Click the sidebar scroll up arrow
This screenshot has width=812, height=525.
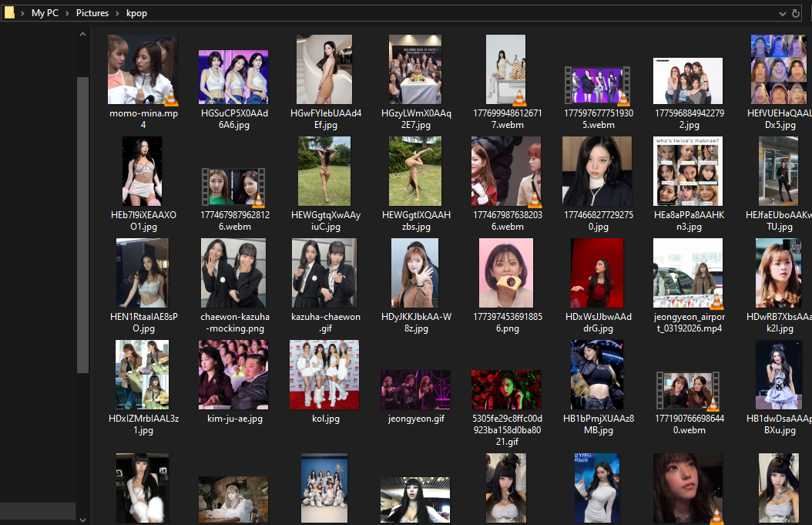pos(83,34)
